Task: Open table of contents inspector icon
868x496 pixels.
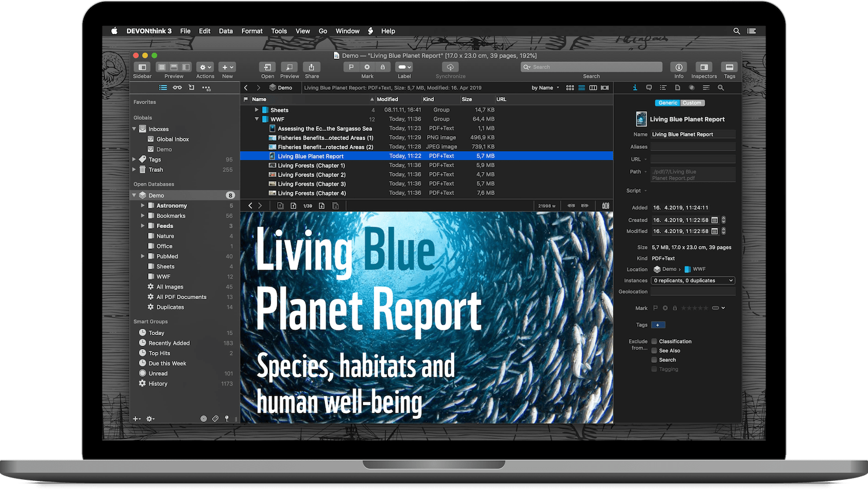Action: point(663,88)
